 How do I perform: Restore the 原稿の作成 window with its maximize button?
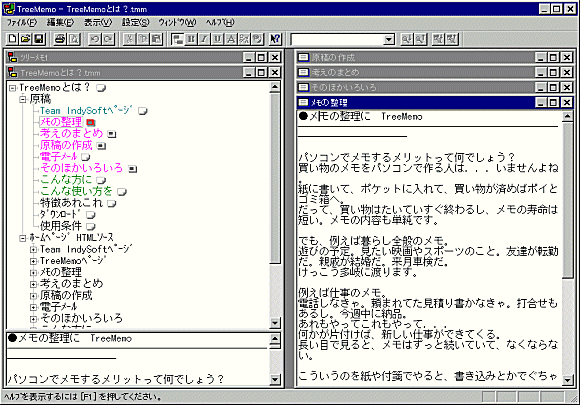coord(553,57)
